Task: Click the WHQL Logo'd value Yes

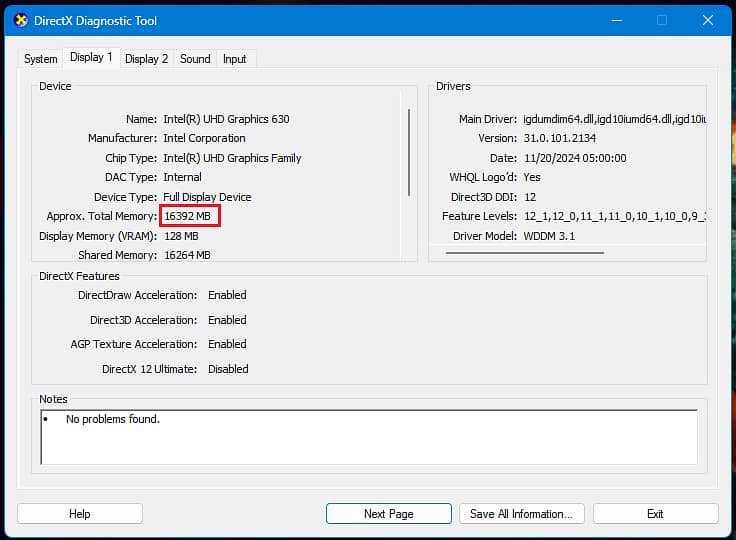Action: pos(532,177)
